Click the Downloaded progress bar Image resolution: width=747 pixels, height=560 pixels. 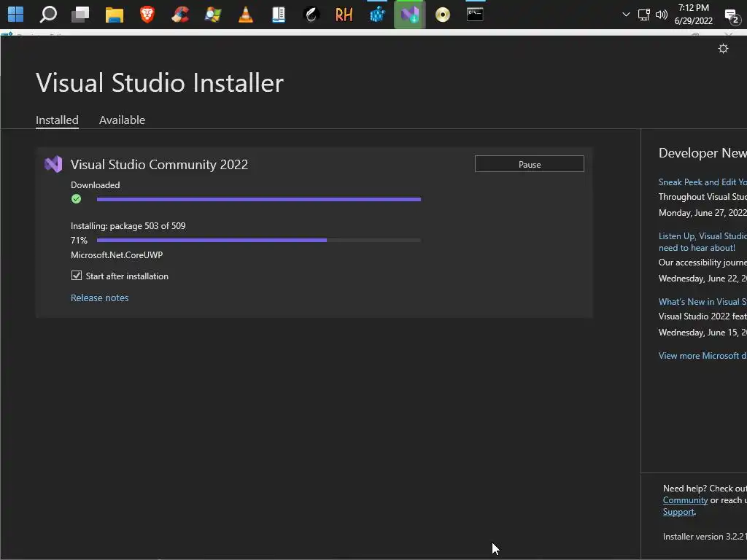click(x=259, y=200)
